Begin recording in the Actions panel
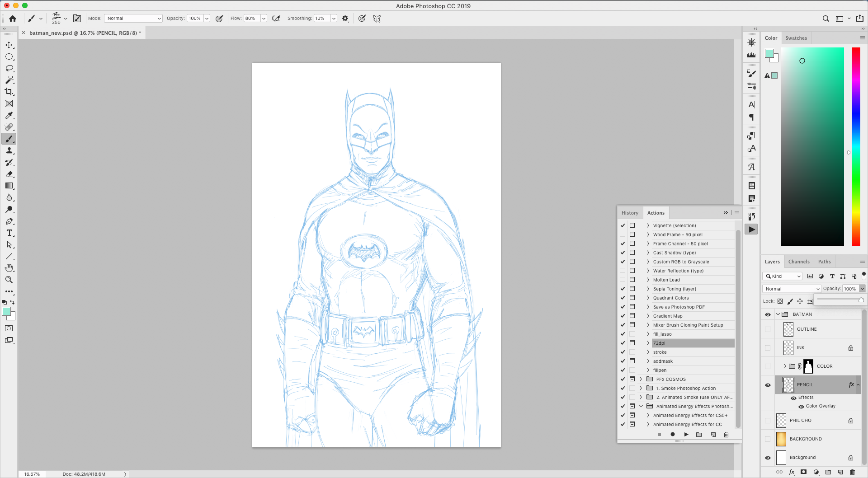 coord(673,435)
